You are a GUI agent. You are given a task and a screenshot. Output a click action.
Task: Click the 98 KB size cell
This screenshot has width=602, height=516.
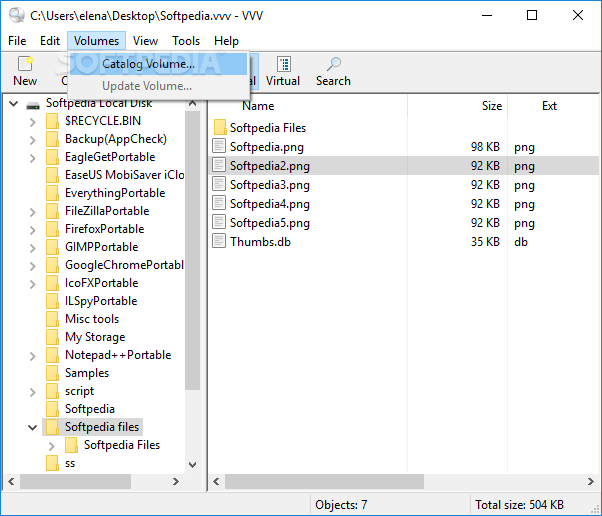(485, 147)
